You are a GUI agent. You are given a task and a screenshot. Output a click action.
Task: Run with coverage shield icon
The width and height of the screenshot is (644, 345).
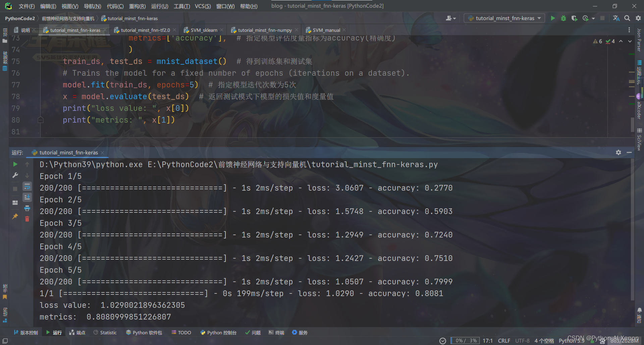574,18
